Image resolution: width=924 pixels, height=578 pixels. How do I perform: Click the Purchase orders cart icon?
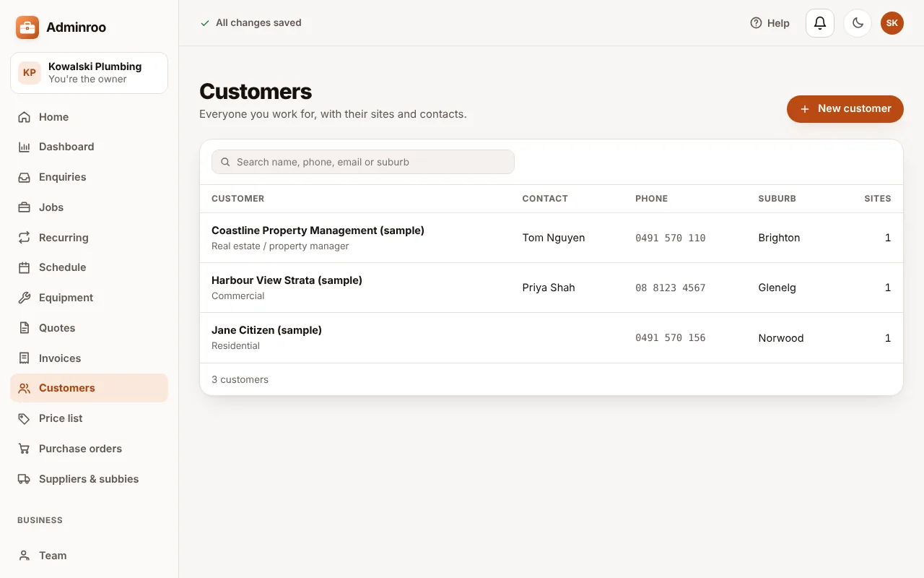pos(25,449)
